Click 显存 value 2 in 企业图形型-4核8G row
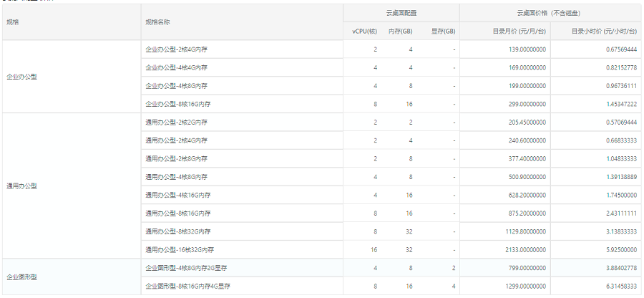 click(x=454, y=268)
